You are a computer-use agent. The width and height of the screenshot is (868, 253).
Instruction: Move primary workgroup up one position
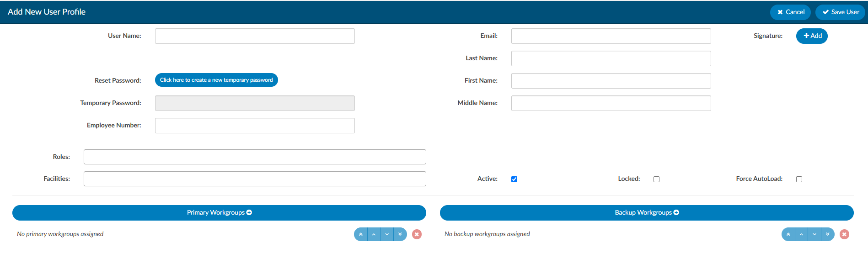tap(374, 234)
